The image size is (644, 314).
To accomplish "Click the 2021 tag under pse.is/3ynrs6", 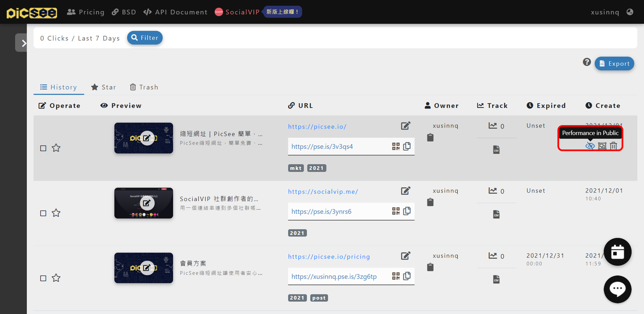I will point(297,233).
